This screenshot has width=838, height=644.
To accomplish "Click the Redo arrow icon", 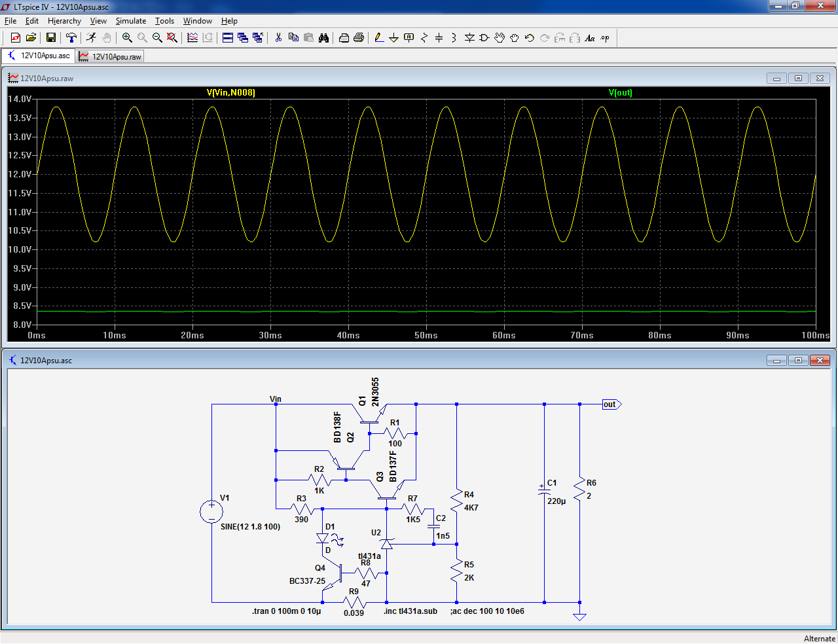I will (x=545, y=38).
